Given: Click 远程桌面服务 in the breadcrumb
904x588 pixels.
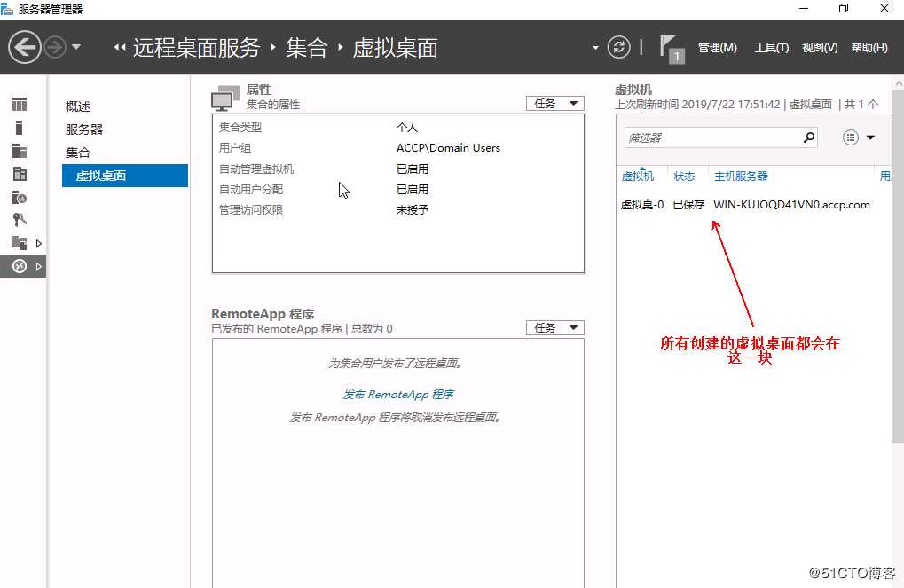Looking at the screenshot, I should (x=197, y=47).
